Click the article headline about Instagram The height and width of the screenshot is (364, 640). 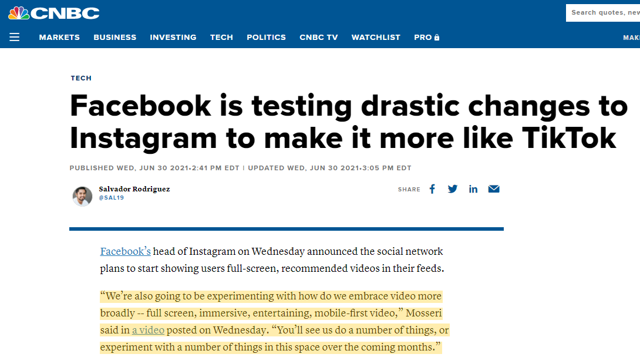point(349,122)
